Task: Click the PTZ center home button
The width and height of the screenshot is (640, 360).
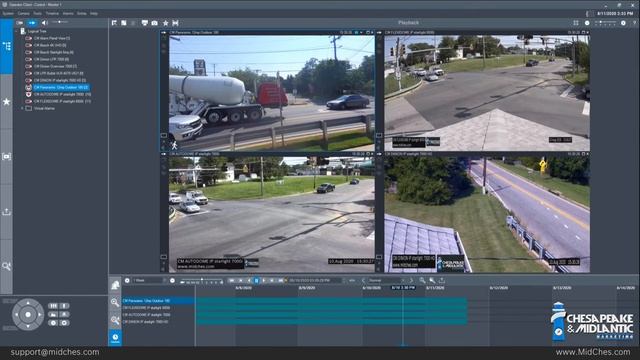Action: (28, 315)
